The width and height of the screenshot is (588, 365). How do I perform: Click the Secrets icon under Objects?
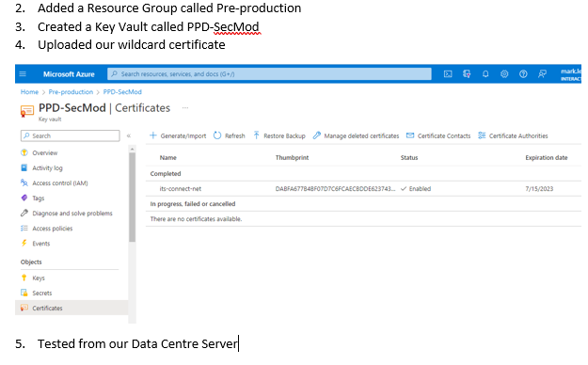click(x=24, y=293)
